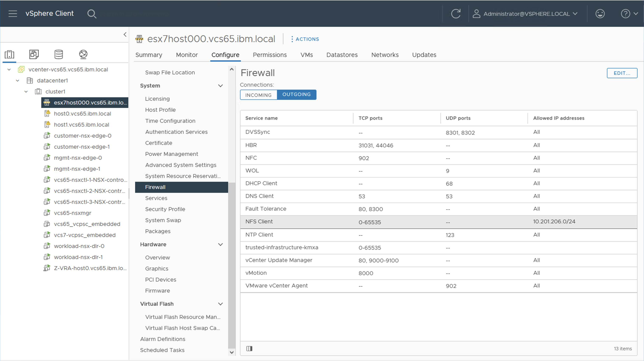
Task: Select Services in configure menu
Action: pos(156,198)
